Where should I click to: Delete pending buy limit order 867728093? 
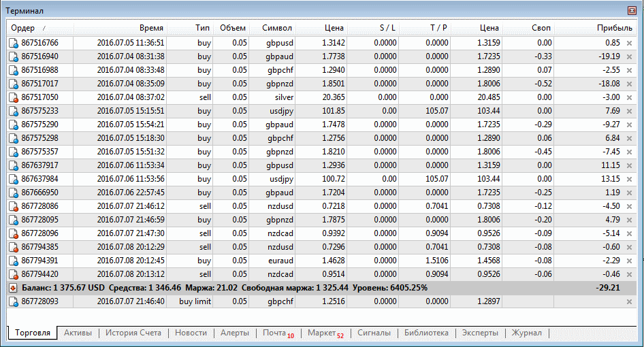(x=629, y=302)
